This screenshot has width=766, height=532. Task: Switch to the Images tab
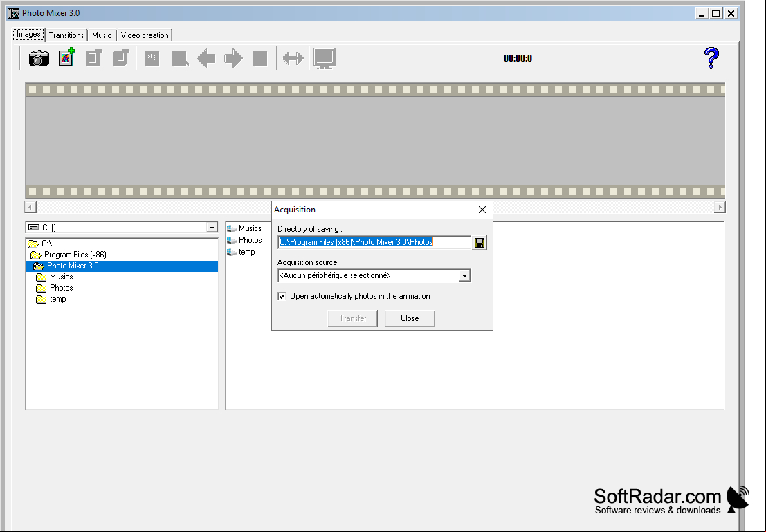pyautogui.click(x=28, y=34)
